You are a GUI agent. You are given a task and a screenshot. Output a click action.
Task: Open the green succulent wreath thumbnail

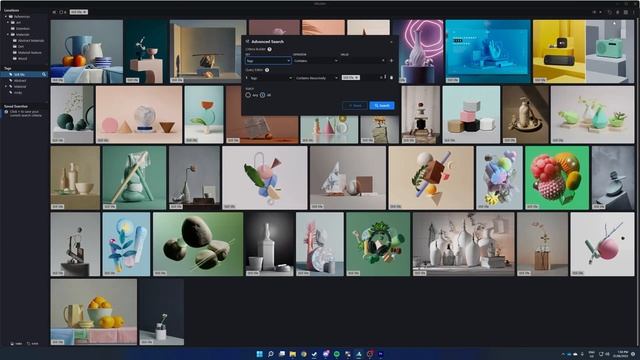[378, 244]
